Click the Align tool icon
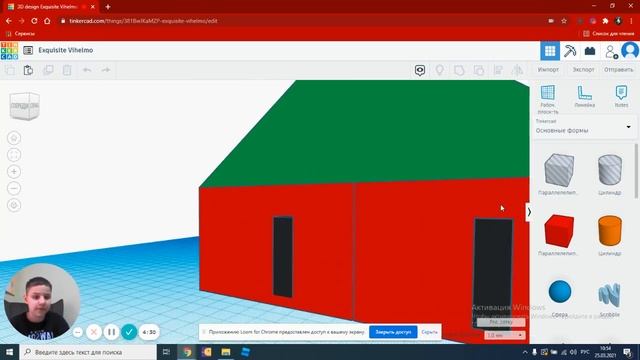 coord(498,70)
